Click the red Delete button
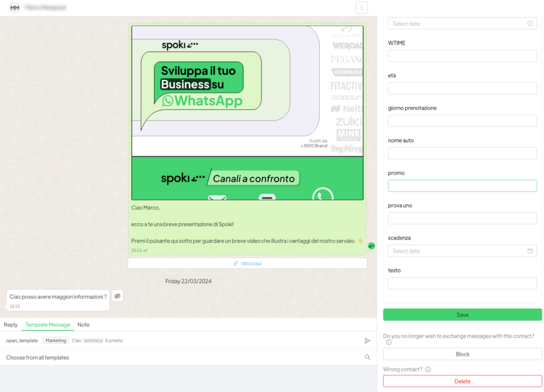 [462, 381]
